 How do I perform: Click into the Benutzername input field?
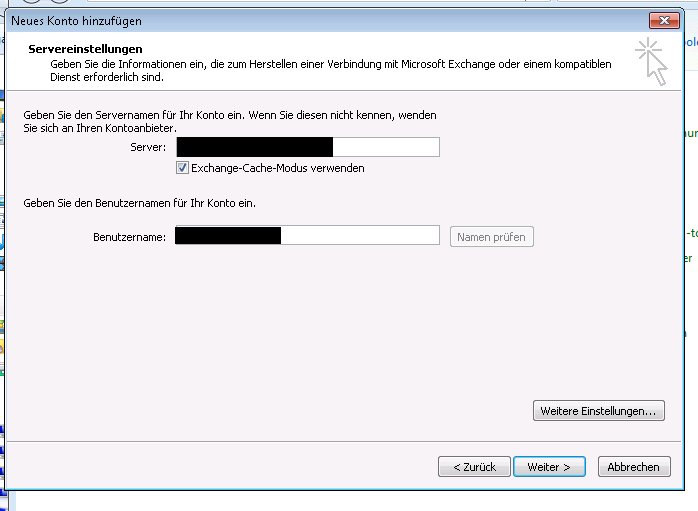tap(307, 235)
